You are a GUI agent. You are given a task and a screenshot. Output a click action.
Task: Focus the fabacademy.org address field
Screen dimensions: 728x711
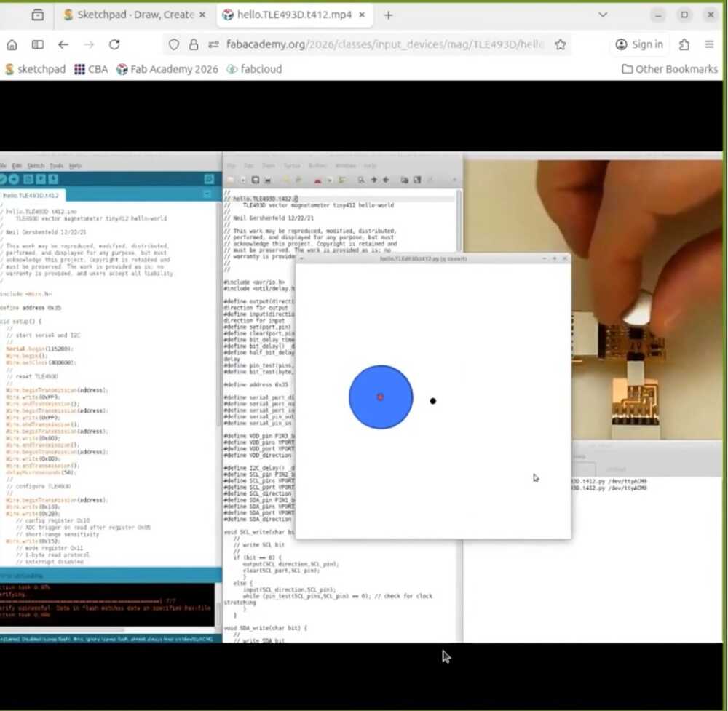(384, 44)
